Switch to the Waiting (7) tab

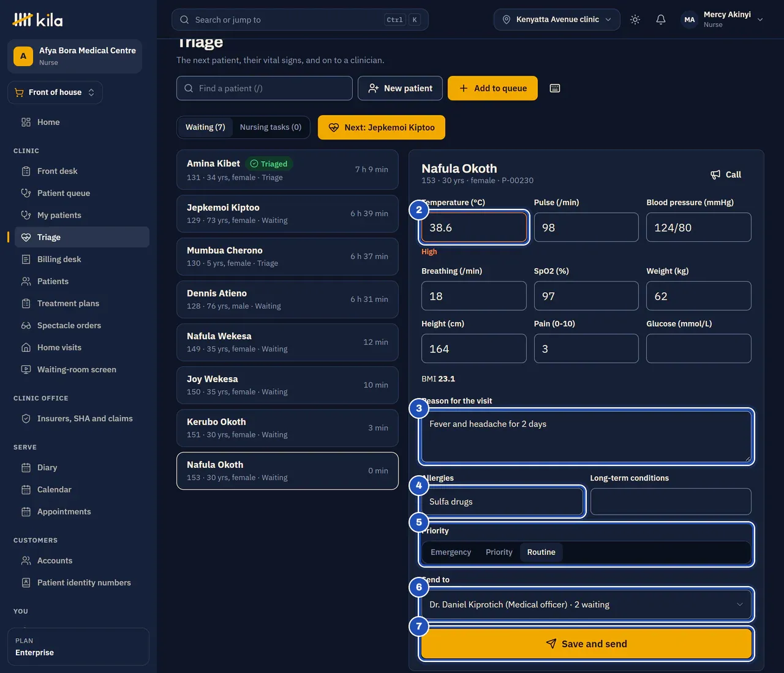(x=205, y=127)
